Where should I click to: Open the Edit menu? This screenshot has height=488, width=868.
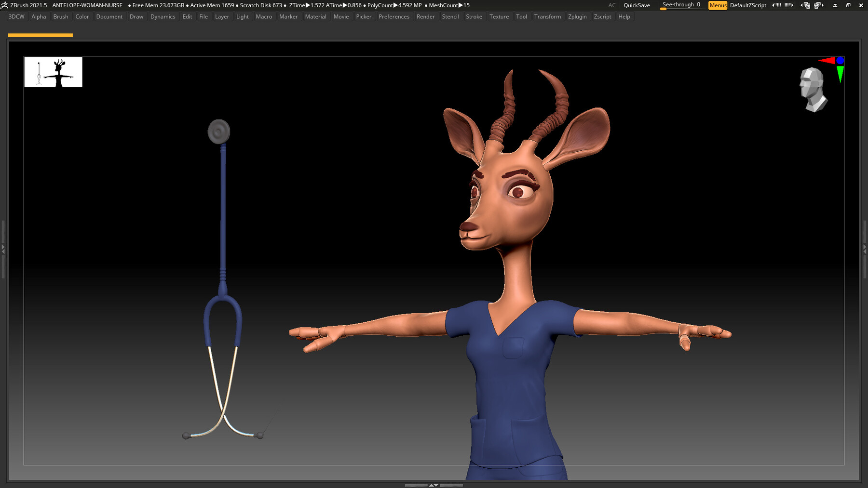[187, 16]
